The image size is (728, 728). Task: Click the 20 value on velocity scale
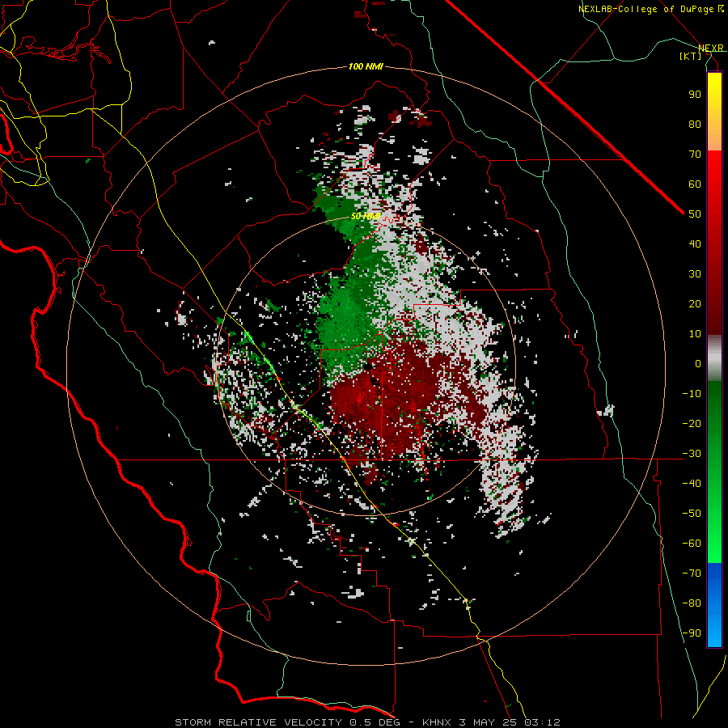click(695, 304)
